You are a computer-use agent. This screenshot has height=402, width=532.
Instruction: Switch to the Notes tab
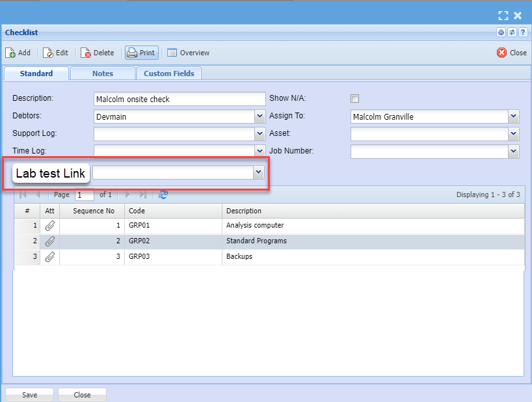[103, 74]
